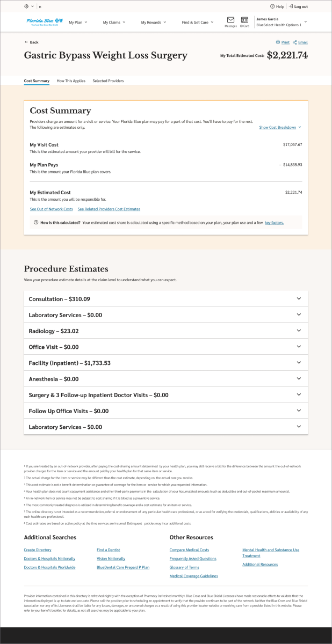The width and height of the screenshot is (332, 644).
Task: Open the Messages envelope icon
Action: point(230,20)
